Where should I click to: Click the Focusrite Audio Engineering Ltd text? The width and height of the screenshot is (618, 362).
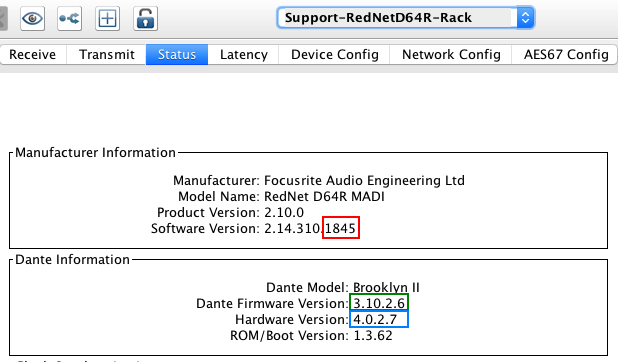pyautogui.click(x=364, y=181)
